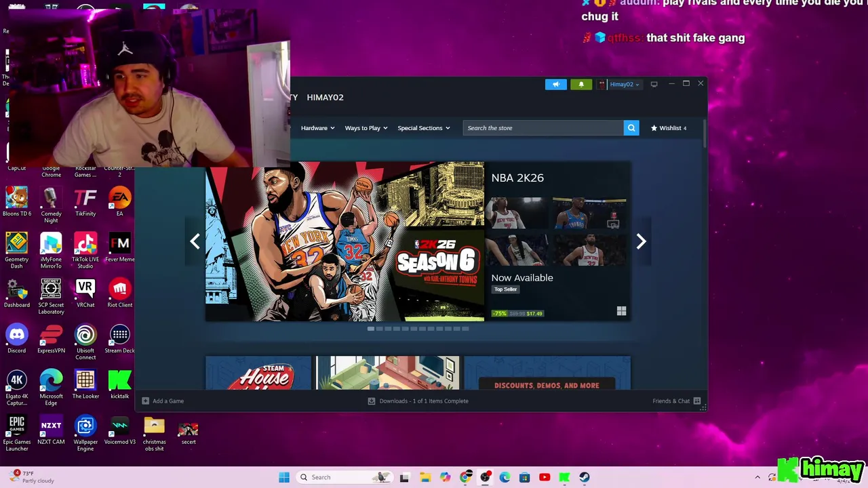Launch Bloons TD 6 desktop shortcut
Image resolution: width=868 pixels, height=488 pixels.
tap(17, 202)
